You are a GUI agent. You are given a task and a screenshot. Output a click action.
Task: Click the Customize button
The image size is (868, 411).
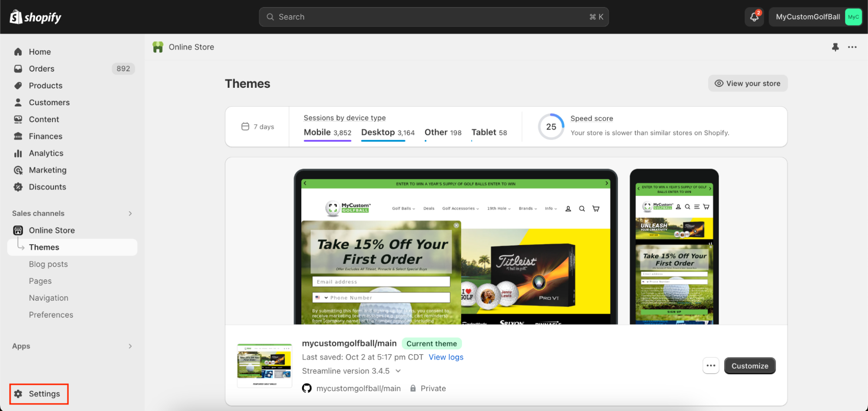pyautogui.click(x=749, y=366)
